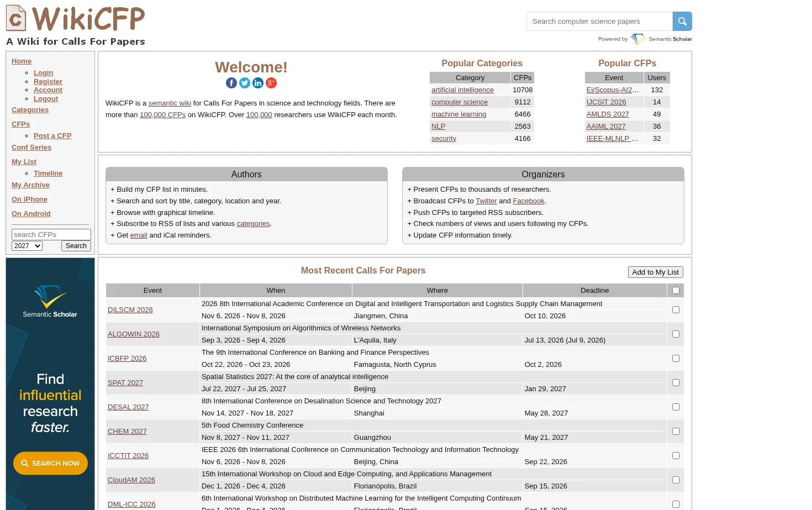Click the Add to My List button
812x510 pixels.
click(x=656, y=272)
